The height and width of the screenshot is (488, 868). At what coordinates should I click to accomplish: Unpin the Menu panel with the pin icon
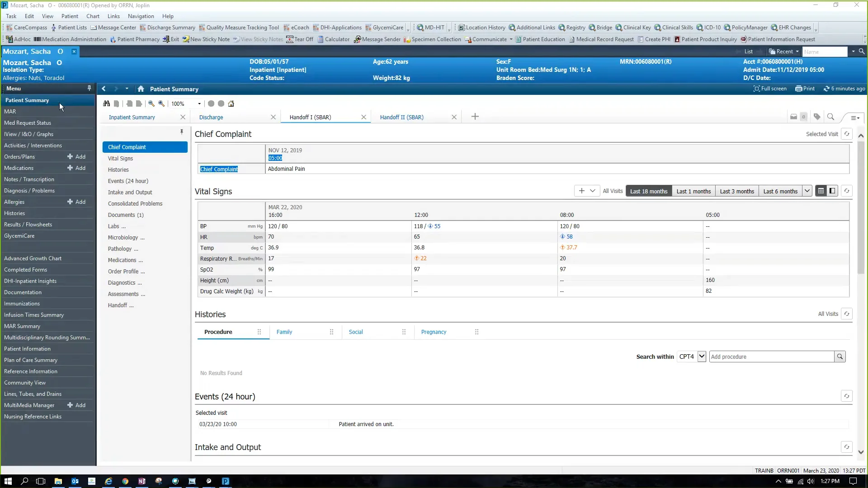(x=89, y=88)
